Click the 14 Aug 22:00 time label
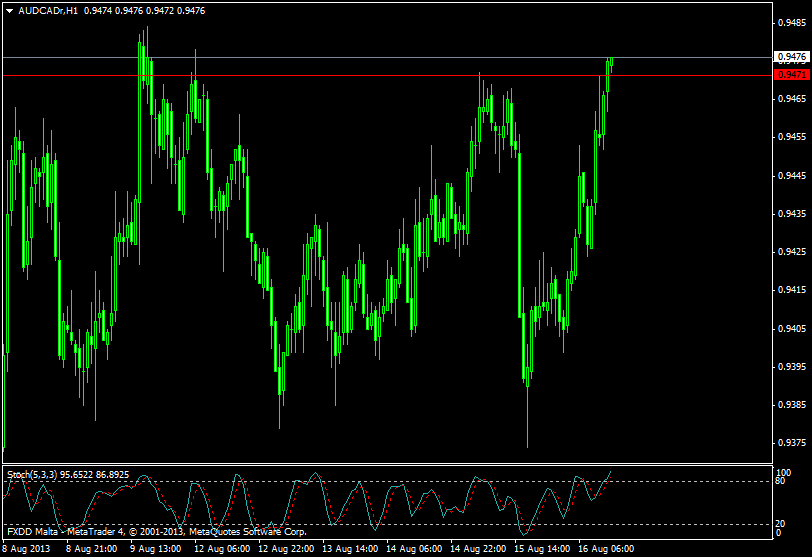Image resolution: width=812 pixels, height=557 pixels. [x=478, y=549]
